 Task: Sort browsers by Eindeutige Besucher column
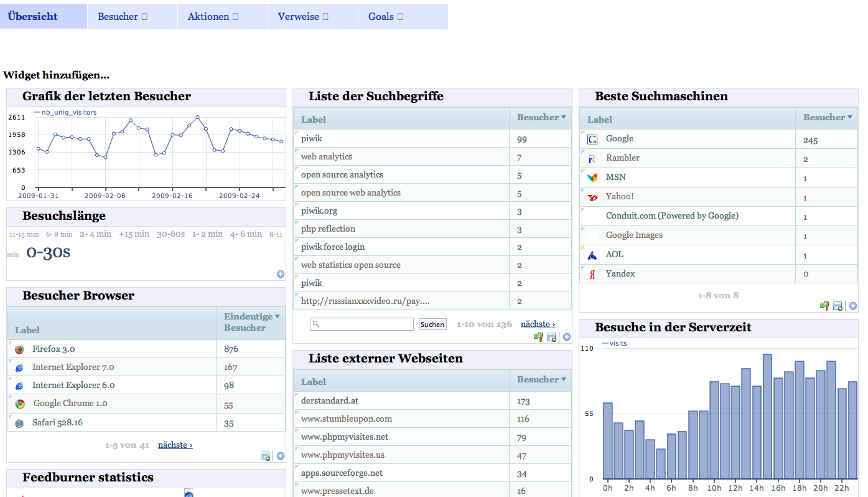tap(278, 316)
